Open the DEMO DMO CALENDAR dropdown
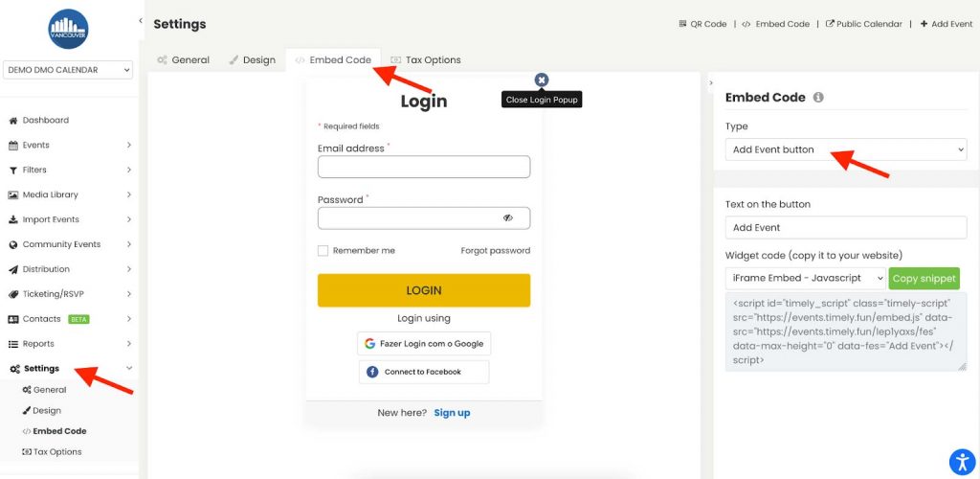980x479 pixels. click(68, 70)
